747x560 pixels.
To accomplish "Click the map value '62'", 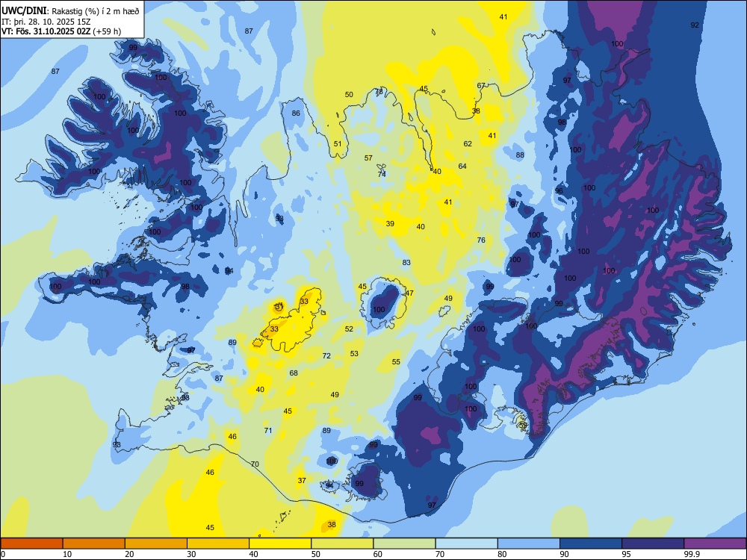I will coord(468,144).
